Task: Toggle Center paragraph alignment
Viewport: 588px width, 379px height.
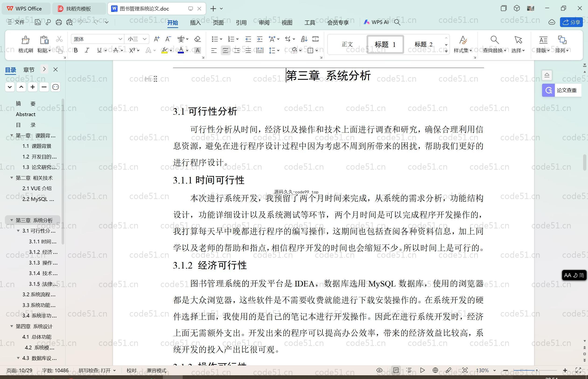Action: tap(225, 51)
